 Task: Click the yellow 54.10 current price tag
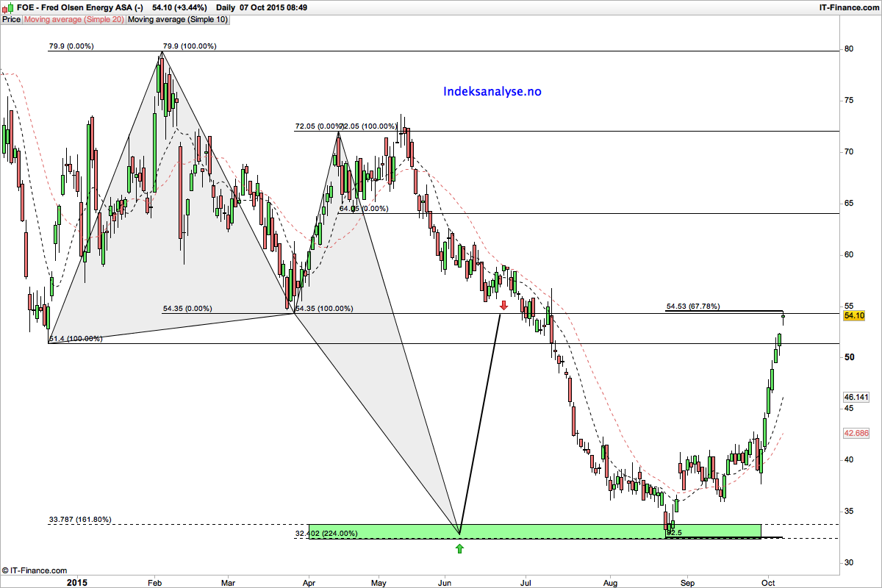(x=853, y=315)
